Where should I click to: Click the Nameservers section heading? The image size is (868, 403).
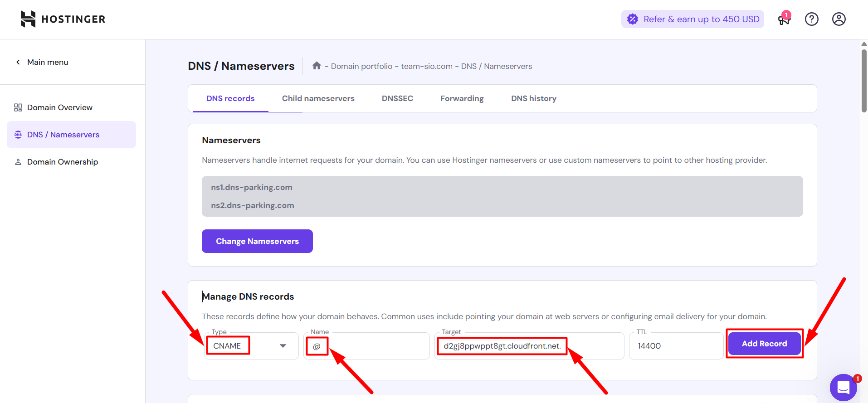(x=231, y=140)
